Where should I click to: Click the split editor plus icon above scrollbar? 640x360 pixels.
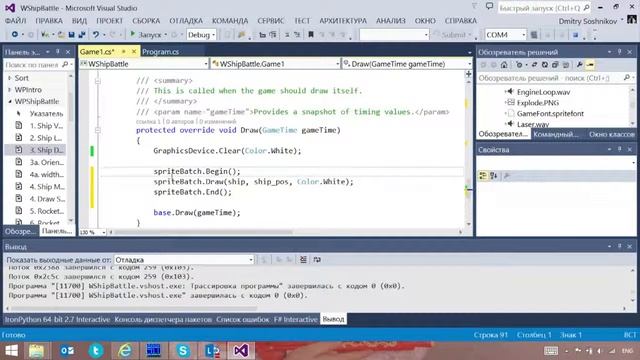click(x=469, y=74)
